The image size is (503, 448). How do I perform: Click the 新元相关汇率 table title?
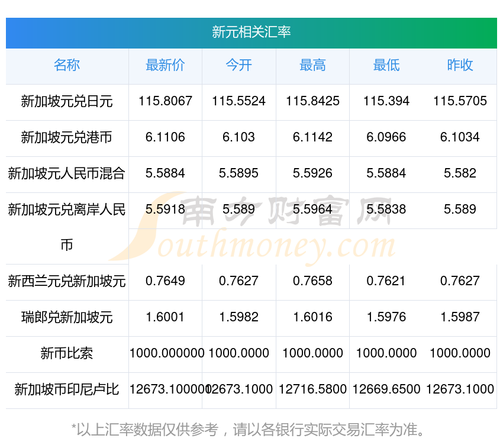pyautogui.click(x=251, y=32)
